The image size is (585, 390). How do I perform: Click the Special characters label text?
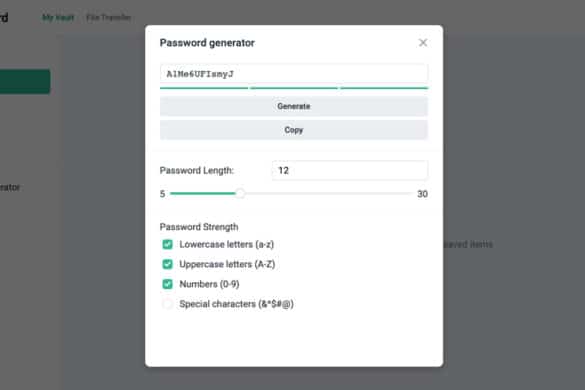pos(236,304)
